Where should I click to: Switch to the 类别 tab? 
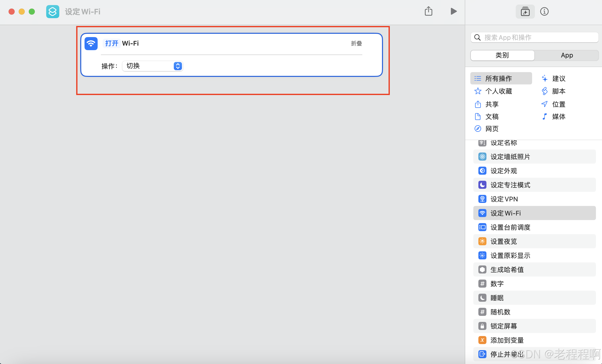click(x=502, y=55)
